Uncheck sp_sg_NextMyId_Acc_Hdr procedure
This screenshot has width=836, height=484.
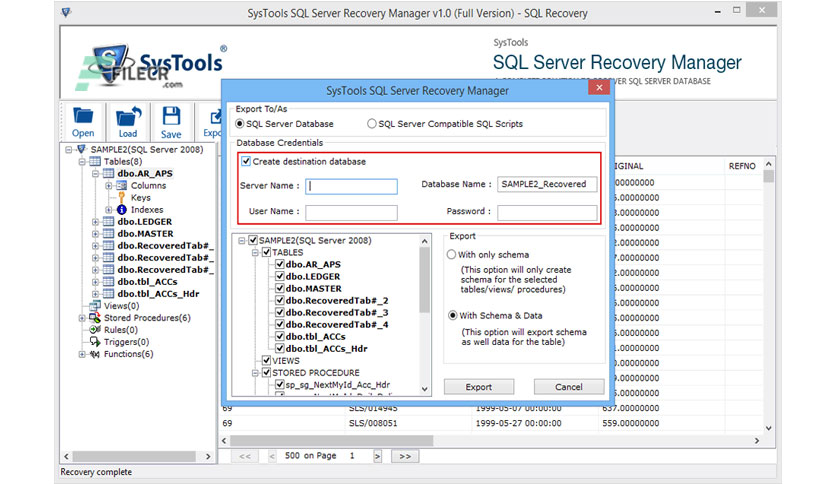coord(279,384)
